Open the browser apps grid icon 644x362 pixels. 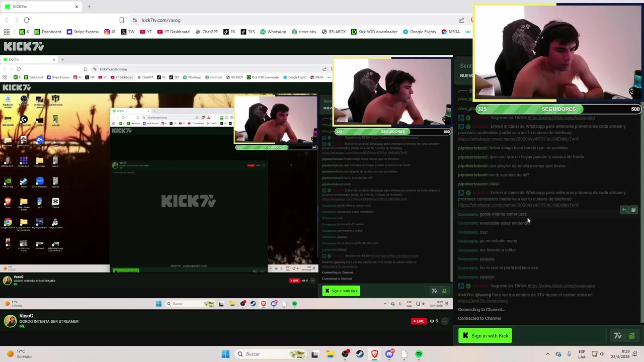7,32
